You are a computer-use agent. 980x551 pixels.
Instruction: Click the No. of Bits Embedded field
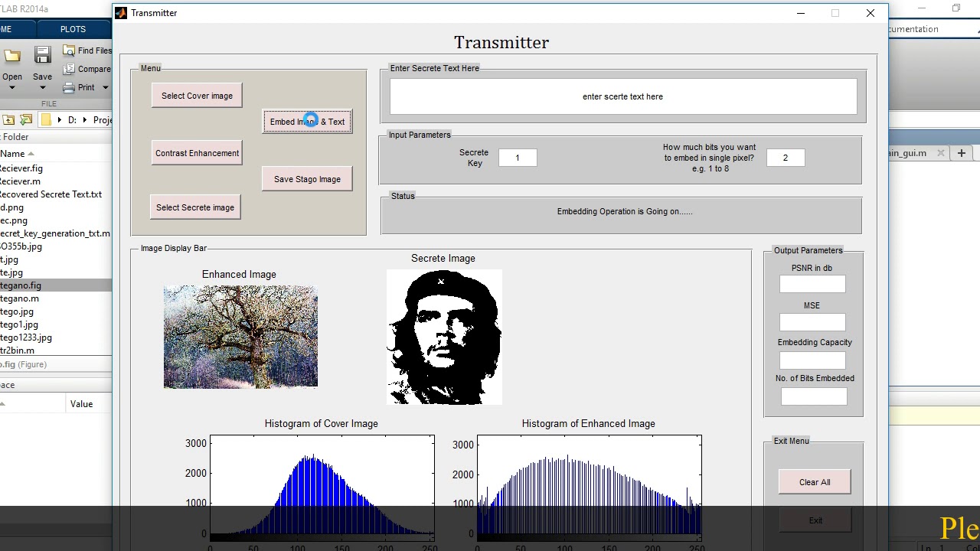pyautogui.click(x=814, y=396)
